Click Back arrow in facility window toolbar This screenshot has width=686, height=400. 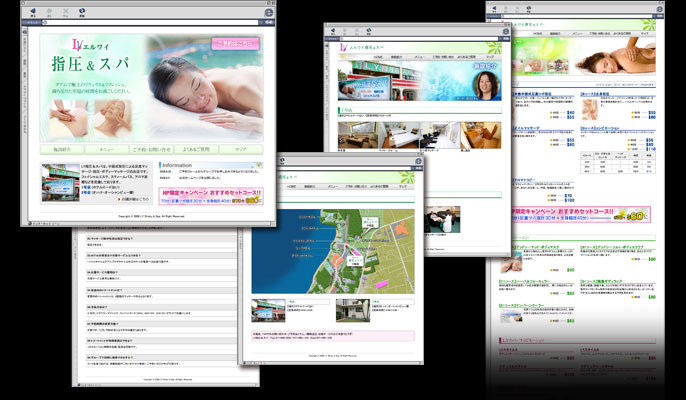pos(333,31)
